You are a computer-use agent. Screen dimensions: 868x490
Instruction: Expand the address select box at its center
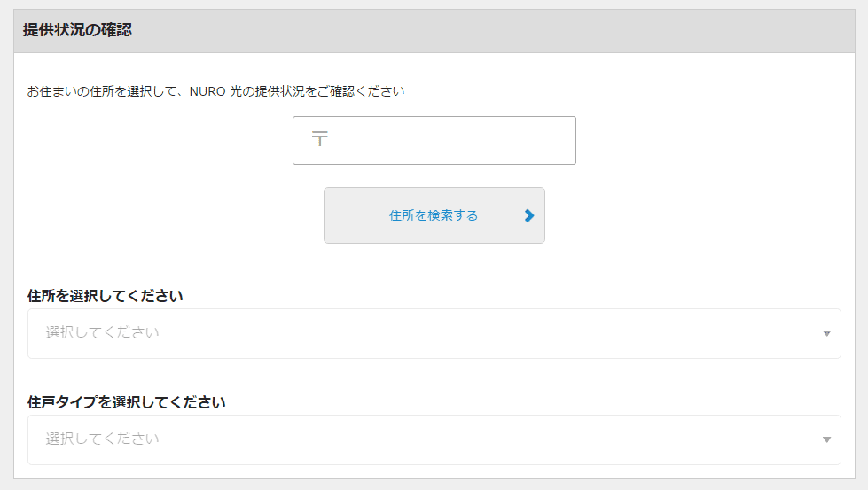(x=434, y=333)
